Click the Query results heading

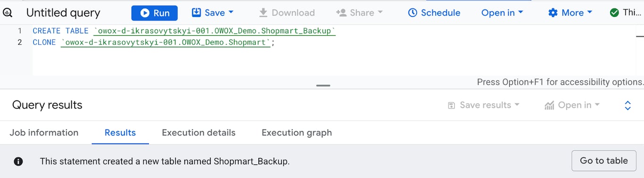pyautogui.click(x=47, y=105)
